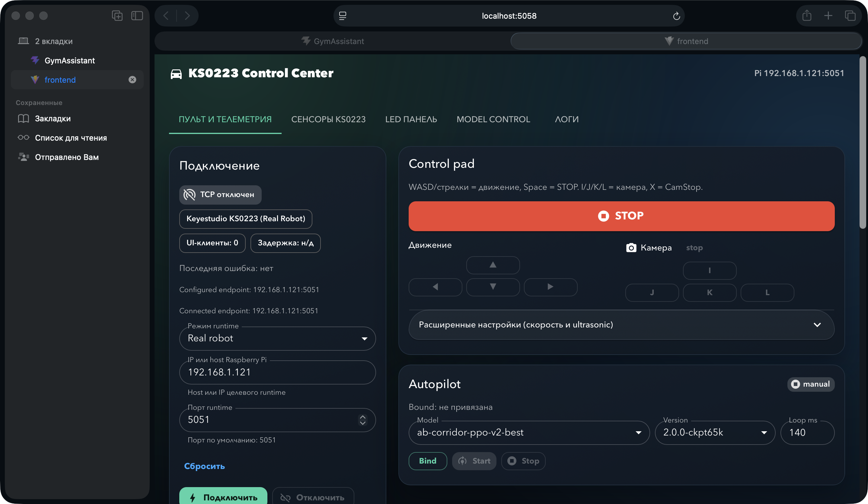Screen dimensions: 868x504
Task: Click the UI-клиенты: 0 chip
Action: (212, 243)
